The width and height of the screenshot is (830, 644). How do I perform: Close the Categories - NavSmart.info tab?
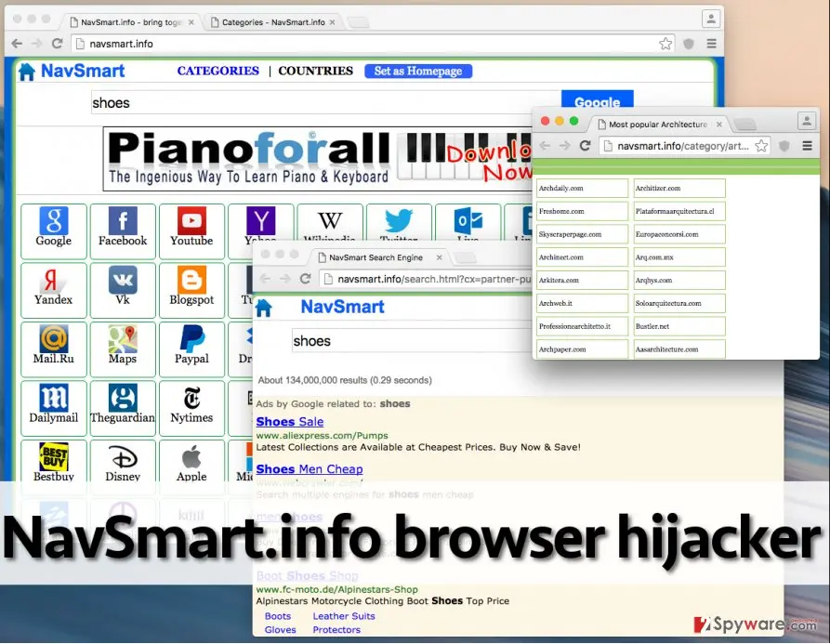[333, 22]
